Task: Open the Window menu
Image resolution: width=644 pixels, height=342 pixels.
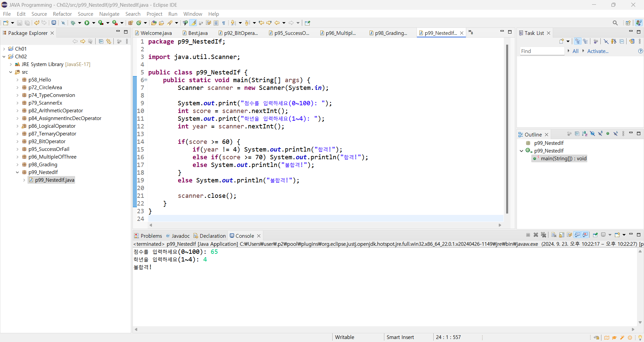Action: [x=193, y=14]
